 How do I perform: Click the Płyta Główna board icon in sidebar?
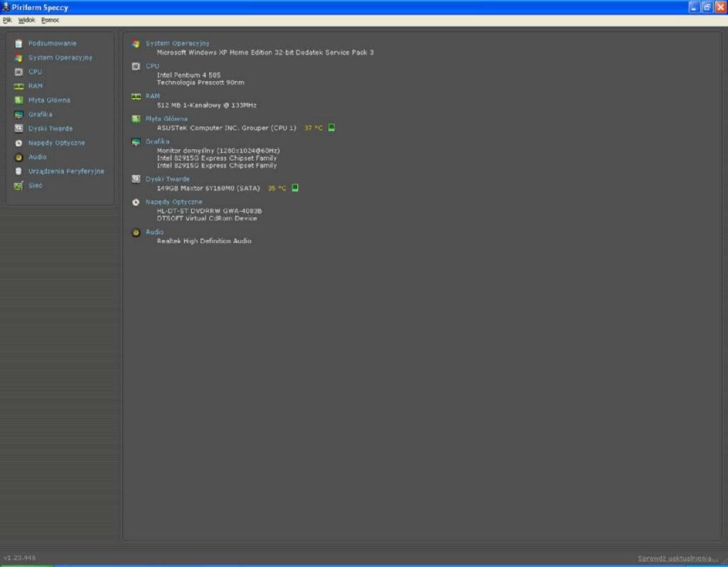coord(18,100)
